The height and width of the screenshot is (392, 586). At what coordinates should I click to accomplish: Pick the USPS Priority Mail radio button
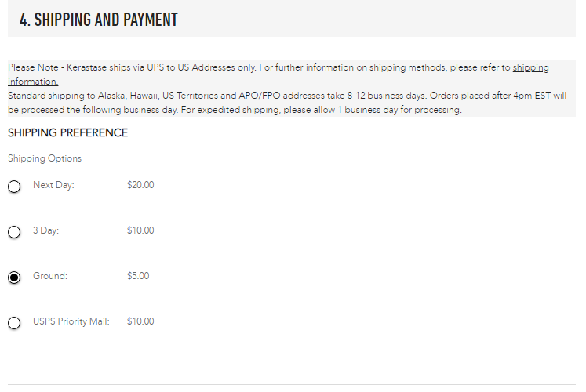click(14, 323)
